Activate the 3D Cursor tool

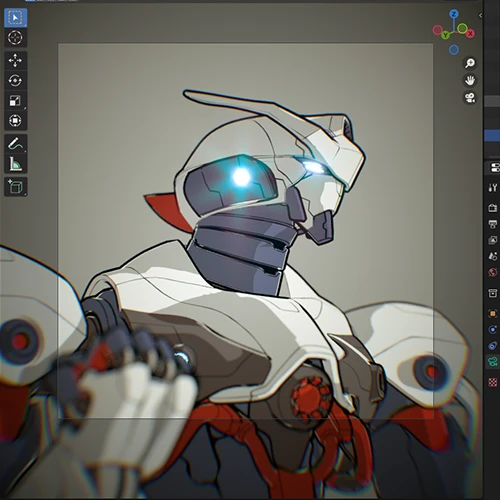[x=15, y=37]
